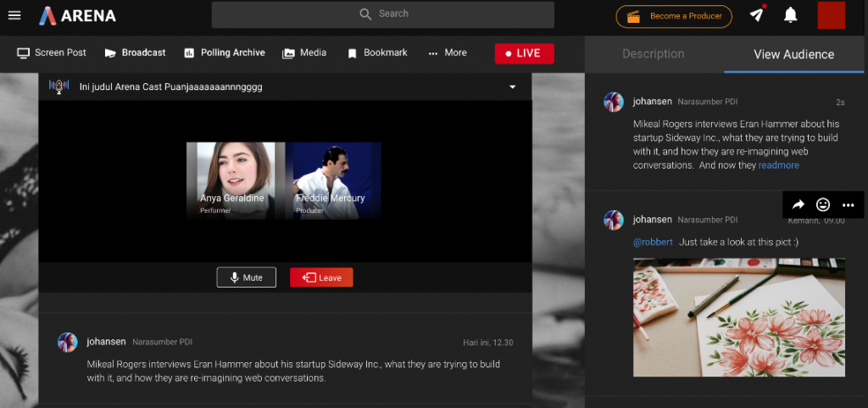Open three-dot options on audience post

[x=848, y=204]
